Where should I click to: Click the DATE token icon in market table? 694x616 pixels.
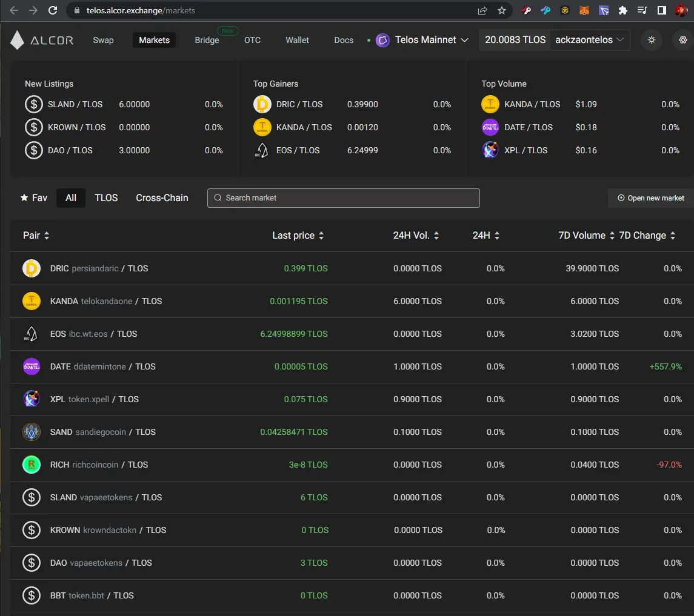click(32, 366)
